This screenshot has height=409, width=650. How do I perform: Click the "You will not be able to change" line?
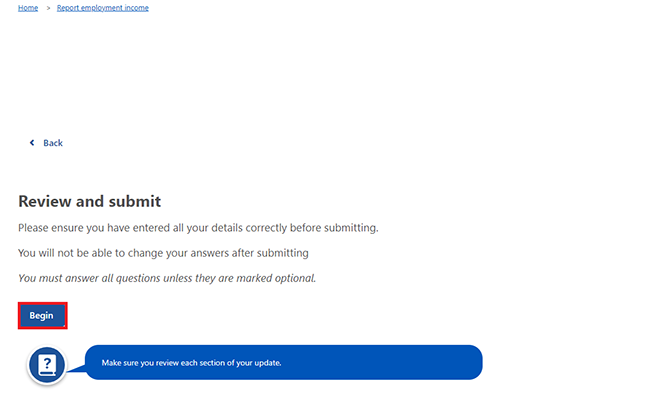coord(163,253)
